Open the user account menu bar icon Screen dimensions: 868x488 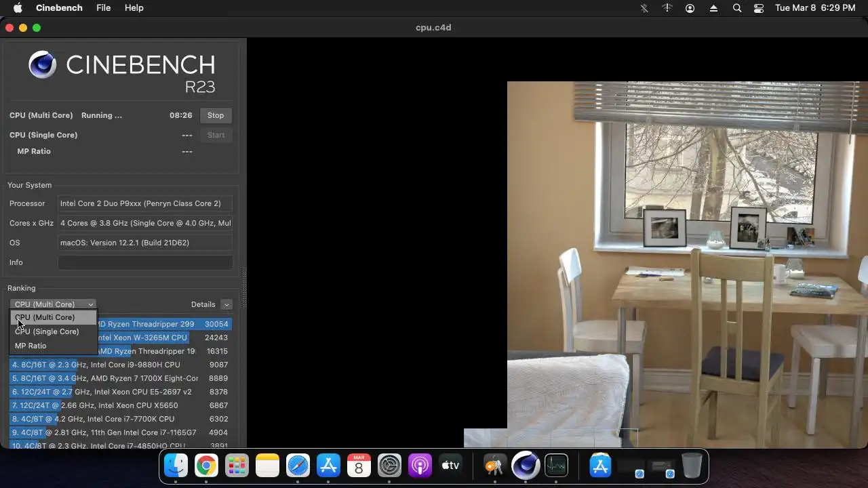pos(690,8)
